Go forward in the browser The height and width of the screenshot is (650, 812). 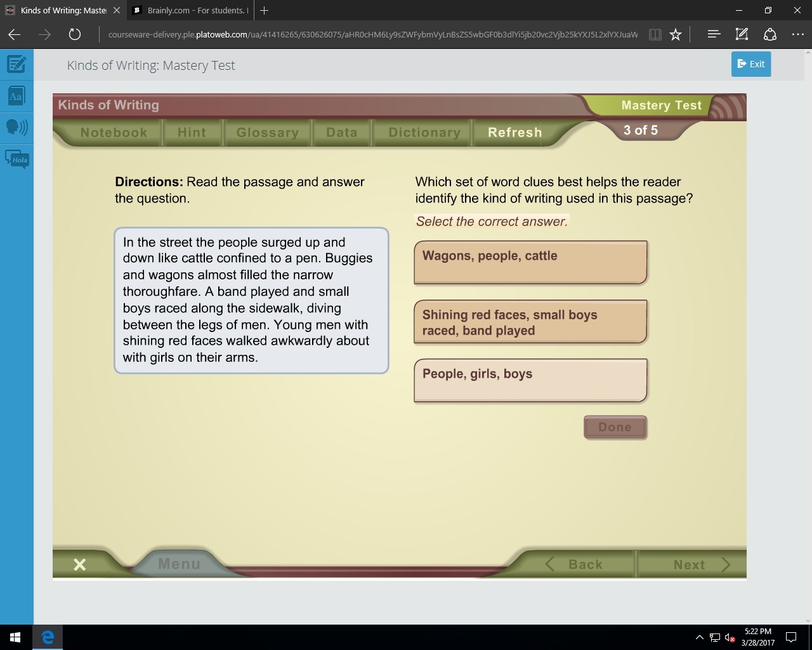[44, 34]
